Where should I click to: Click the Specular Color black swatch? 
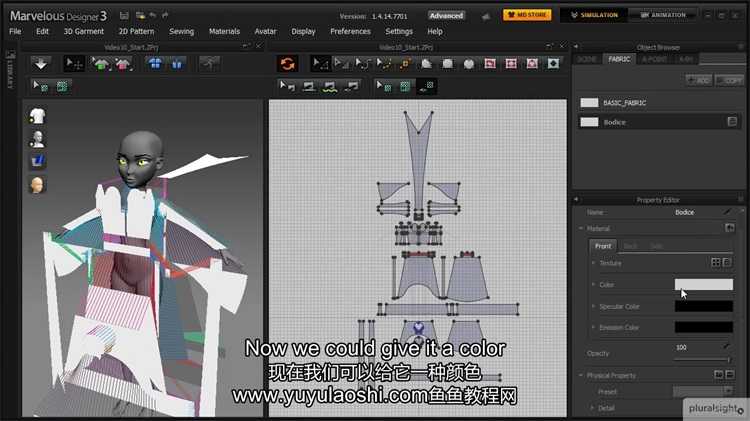(x=704, y=306)
